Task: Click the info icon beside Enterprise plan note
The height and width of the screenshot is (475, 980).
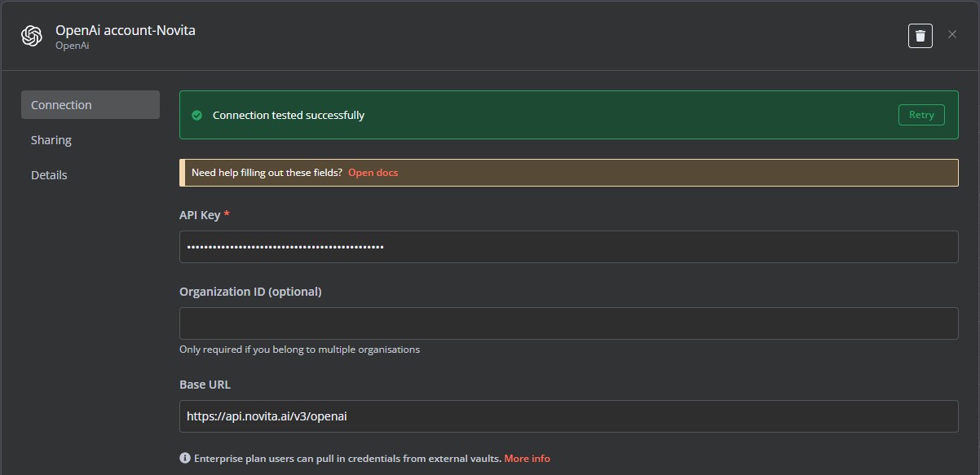Action: point(185,459)
